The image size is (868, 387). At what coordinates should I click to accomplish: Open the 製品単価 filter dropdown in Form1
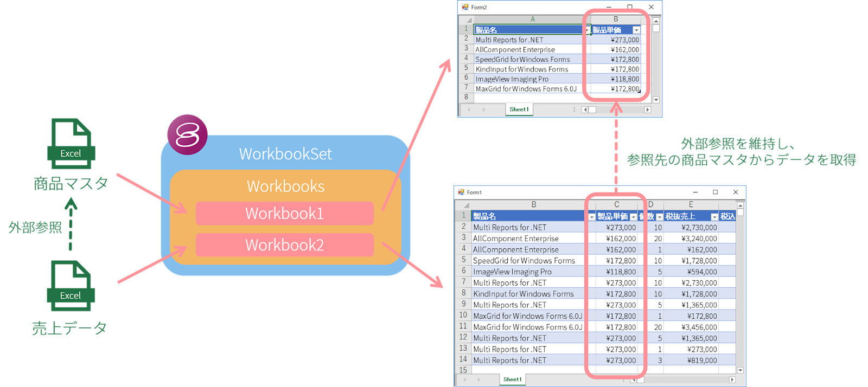pos(633,217)
